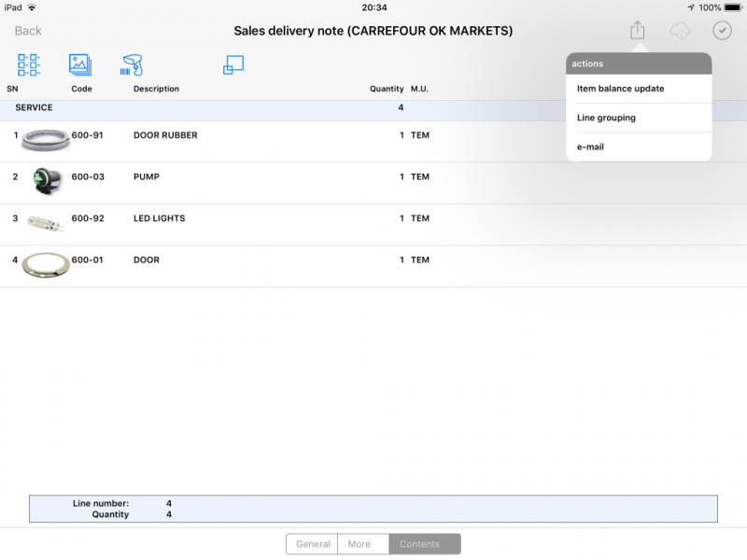The height and width of the screenshot is (560, 747).
Task: Tap the SN column header
Action: click(x=12, y=89)
